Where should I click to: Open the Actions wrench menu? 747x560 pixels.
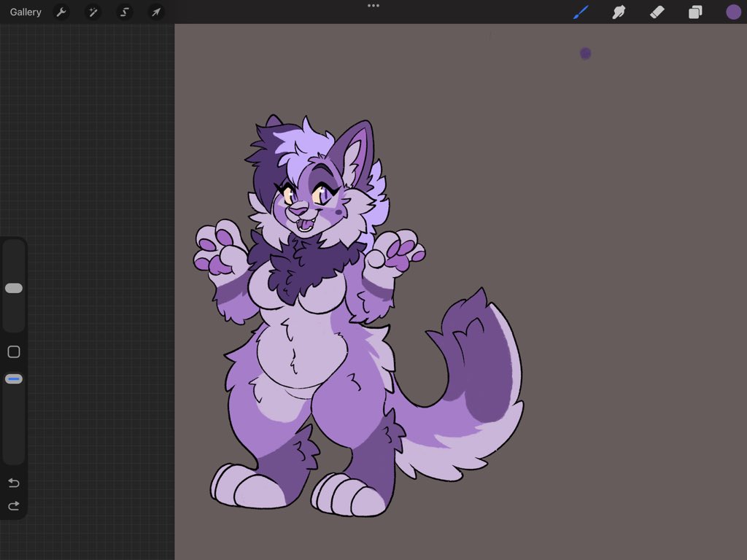(61, 12)
